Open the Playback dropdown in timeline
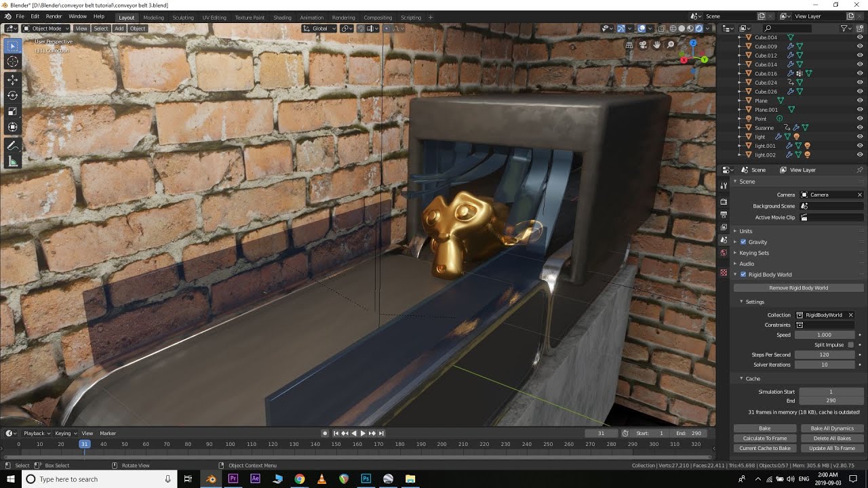 tap(37, 433)
